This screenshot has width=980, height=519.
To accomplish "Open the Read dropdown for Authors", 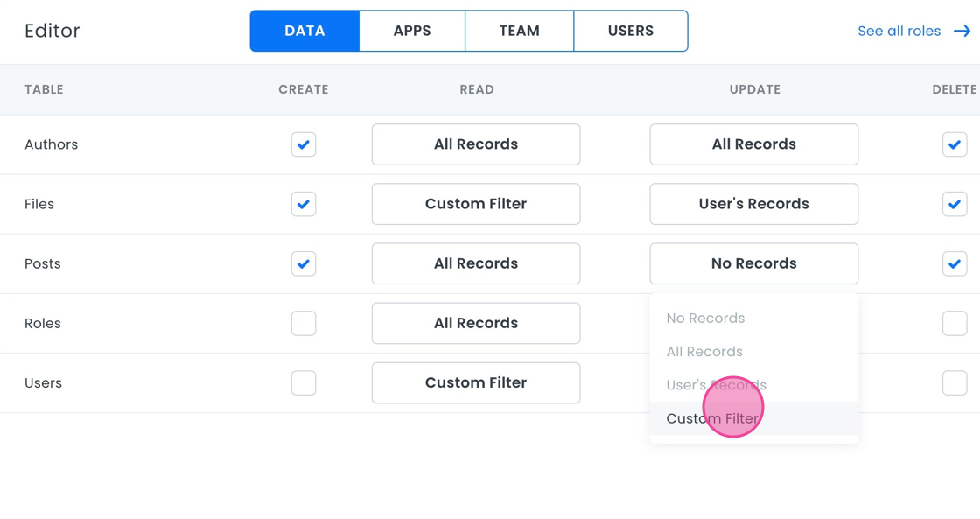I will (x=475, y=144).
